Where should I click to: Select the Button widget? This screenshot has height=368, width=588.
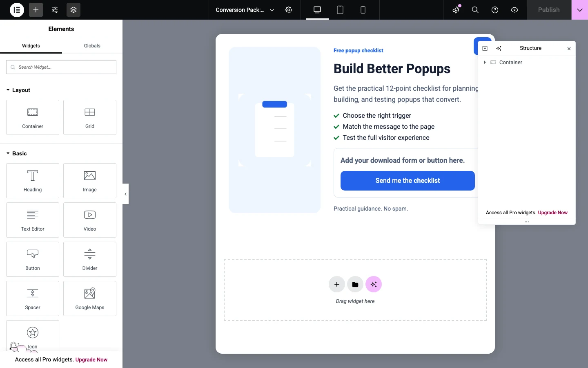(33, 259)
